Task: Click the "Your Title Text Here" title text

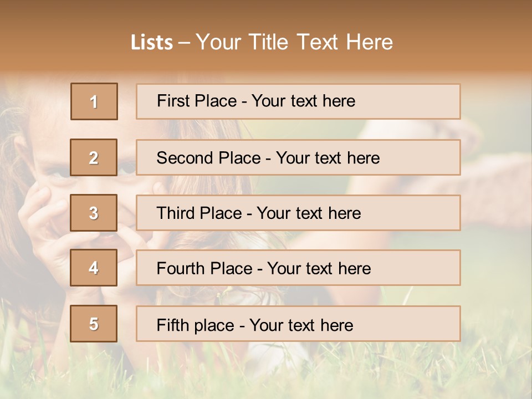Action: click(294, 43)
